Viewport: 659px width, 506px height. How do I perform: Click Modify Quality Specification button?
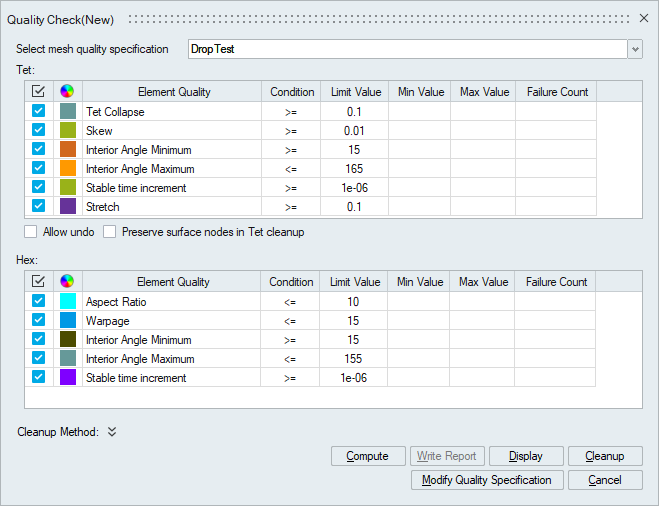(486, 480)
